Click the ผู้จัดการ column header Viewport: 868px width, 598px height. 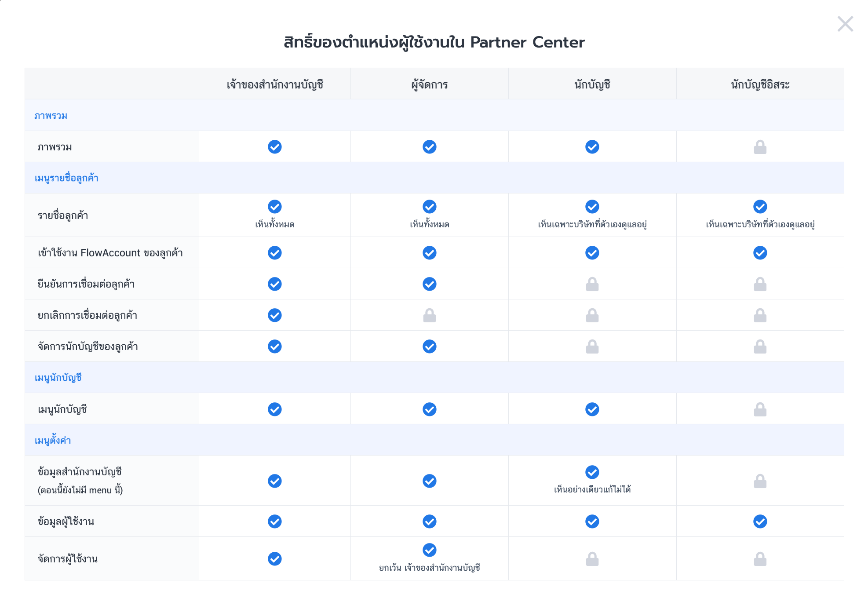click(430, 84)
